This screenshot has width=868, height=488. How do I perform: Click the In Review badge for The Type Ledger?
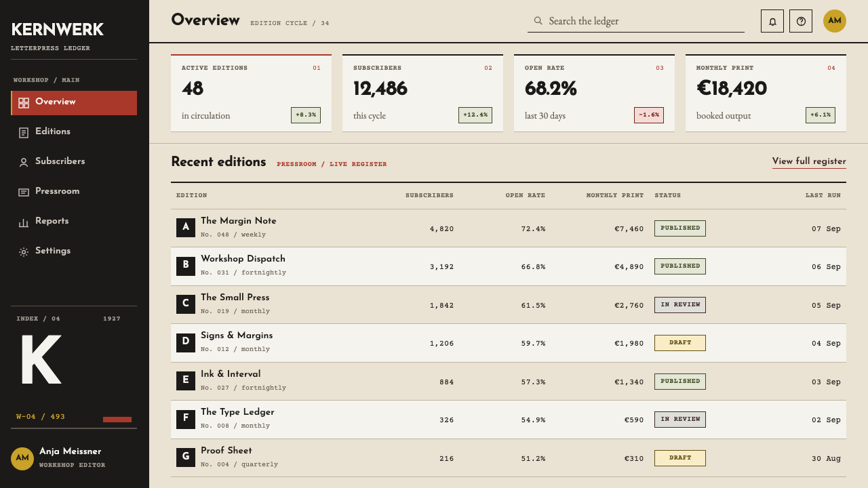[680, 420]
